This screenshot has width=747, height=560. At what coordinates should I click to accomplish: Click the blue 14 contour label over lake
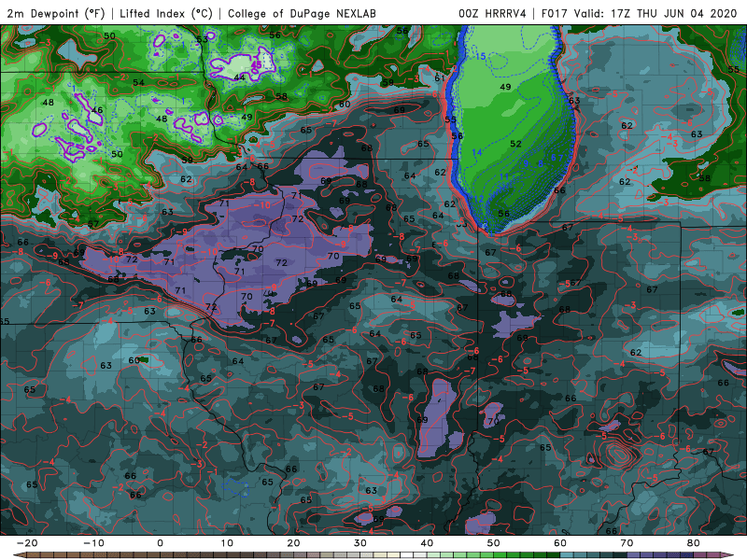477,152
